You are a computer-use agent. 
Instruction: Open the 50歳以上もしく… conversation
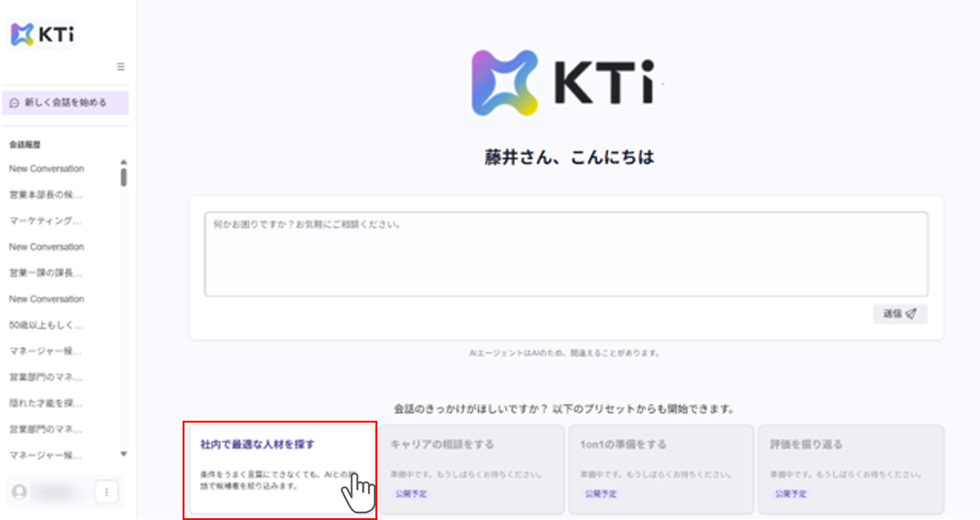pyautogui.click(x=46, y=325)
